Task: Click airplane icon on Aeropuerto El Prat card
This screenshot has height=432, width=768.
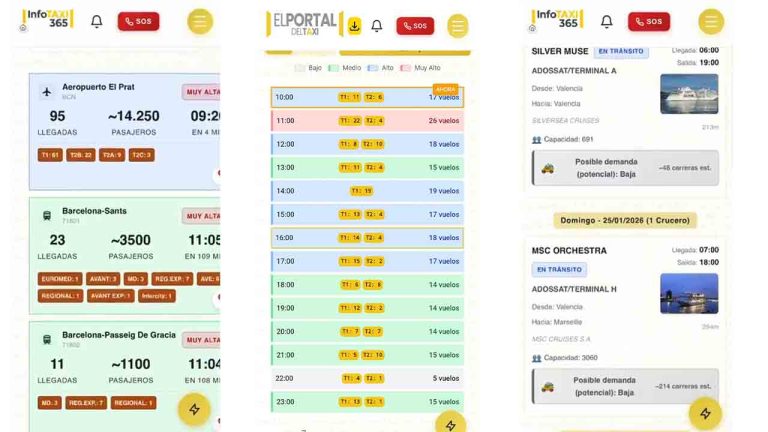Action: pos(47,92)
